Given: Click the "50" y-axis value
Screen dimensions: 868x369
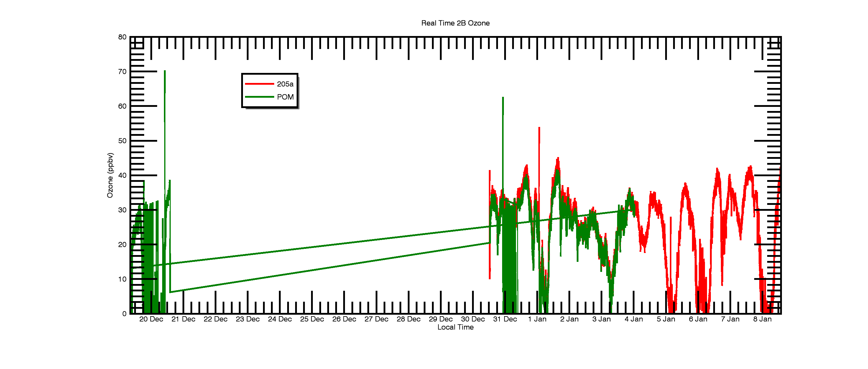Looking at the screenshot, I should coord(122,141).
